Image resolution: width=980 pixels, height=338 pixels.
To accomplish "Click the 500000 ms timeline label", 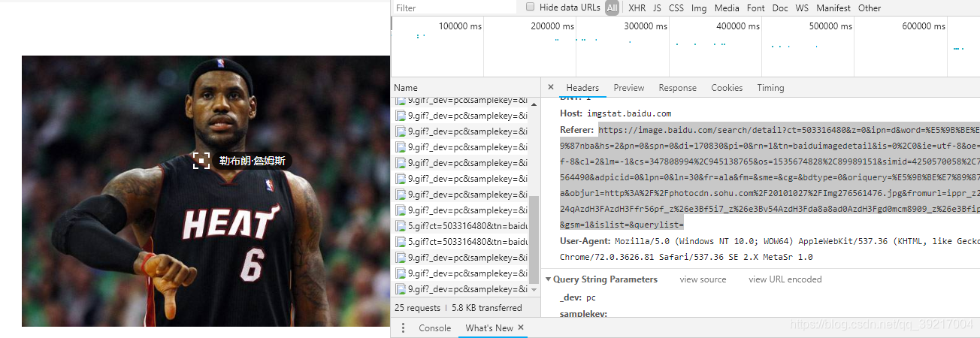I will click(x=830, y=26).
